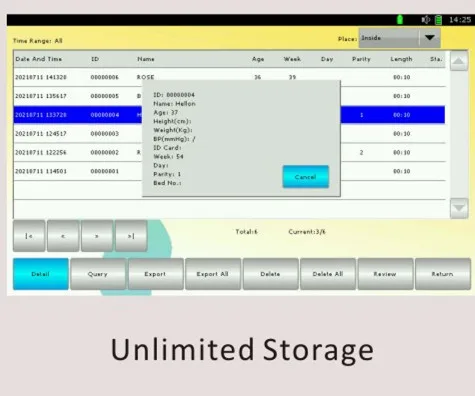
Task: Click the Export All button
Action: [x=213, y=274]
